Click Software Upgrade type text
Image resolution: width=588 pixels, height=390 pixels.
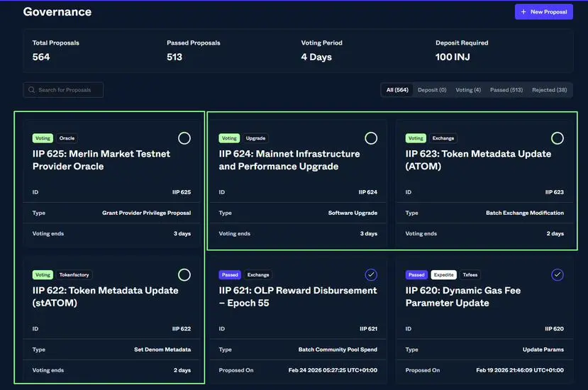pos(353,213)
